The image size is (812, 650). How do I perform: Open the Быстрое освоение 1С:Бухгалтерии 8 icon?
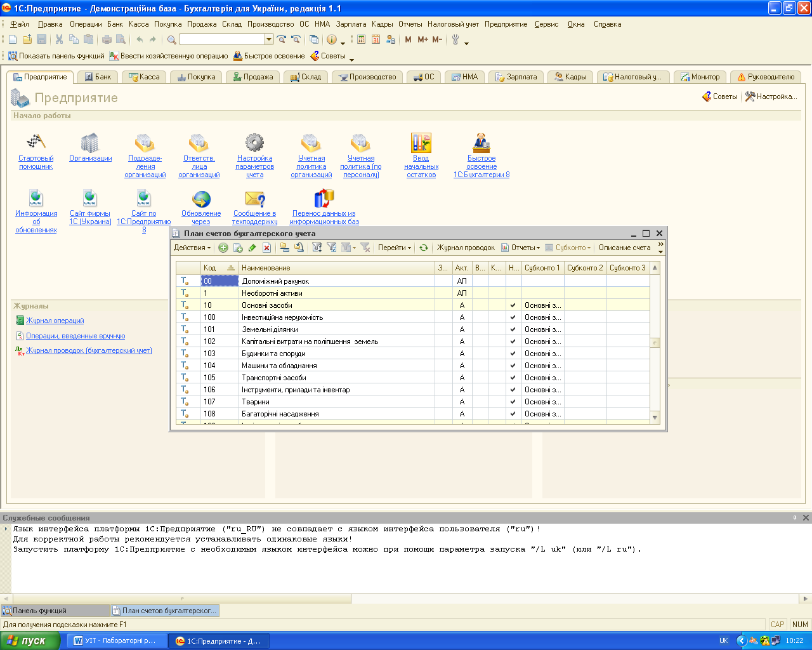(481, 142)
